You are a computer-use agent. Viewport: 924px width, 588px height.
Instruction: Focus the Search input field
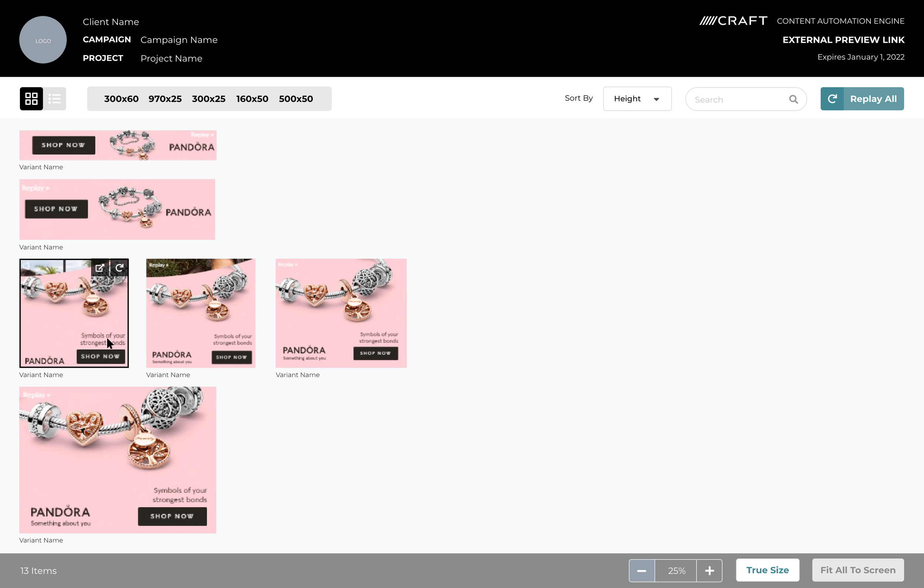(x=737, y=99)
